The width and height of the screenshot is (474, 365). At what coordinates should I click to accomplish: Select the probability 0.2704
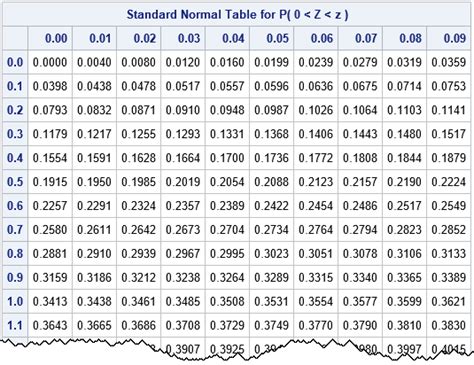pos(227,230)
